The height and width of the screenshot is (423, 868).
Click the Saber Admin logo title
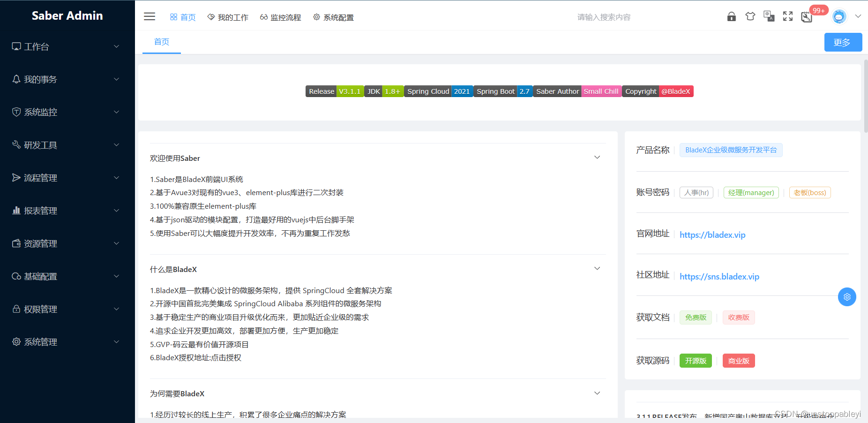pos(67,15)
